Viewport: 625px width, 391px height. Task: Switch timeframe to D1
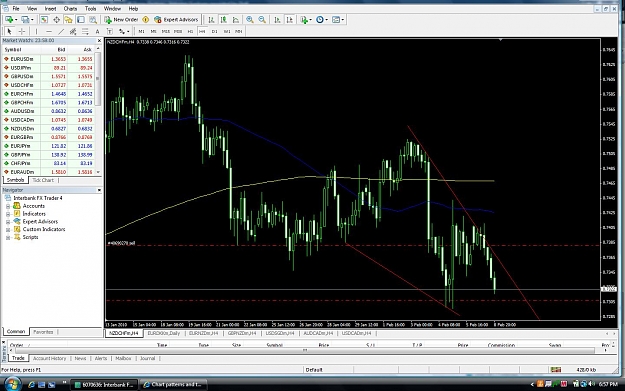coord(214,31)
